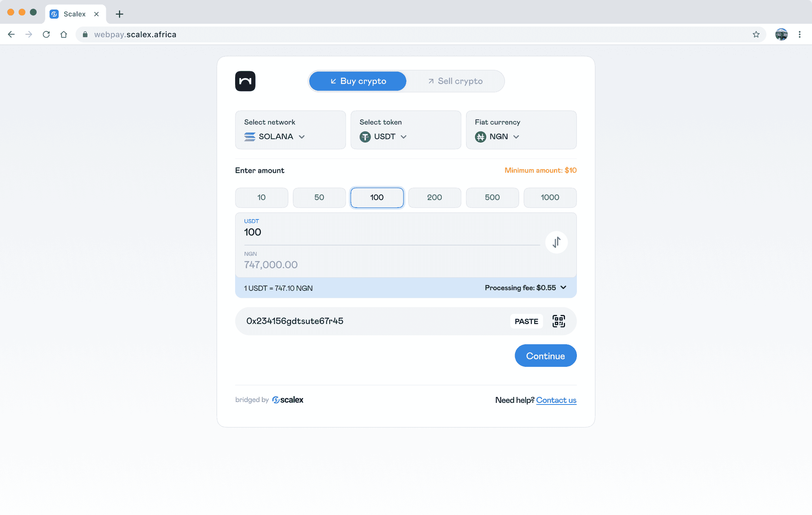Open the user profile avatar
The height and width of the screenshot is (515, 812).
coord(781,34)
